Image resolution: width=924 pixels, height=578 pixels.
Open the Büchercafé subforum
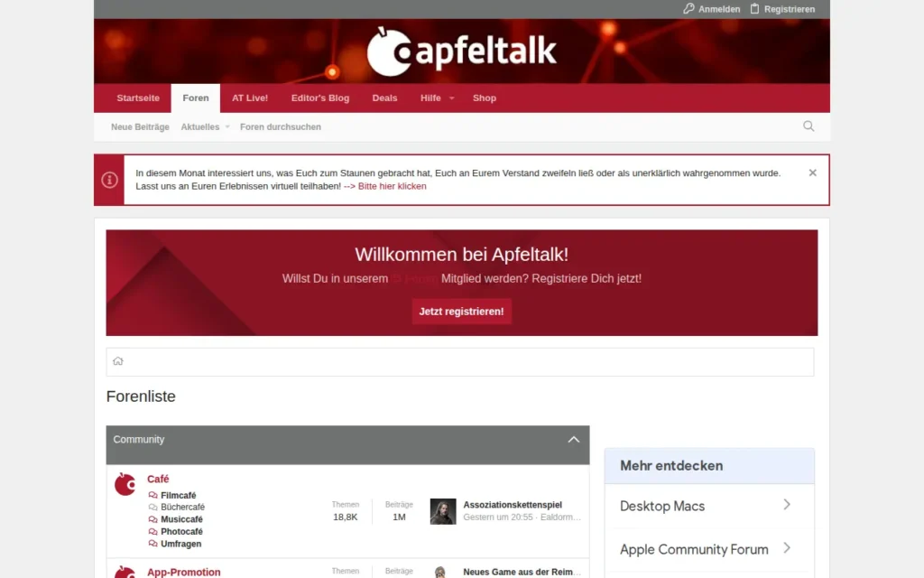[182, 508]
